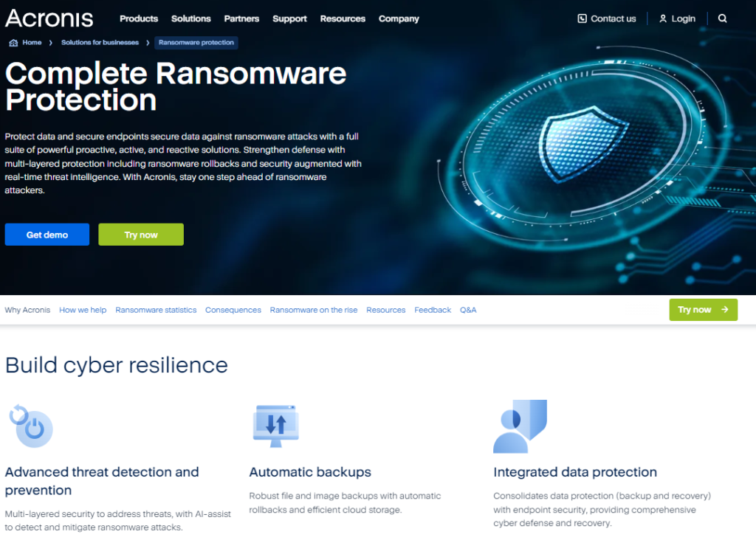
Task: Click the Build cyber resilience heading
Action: [x=116, y=365]
